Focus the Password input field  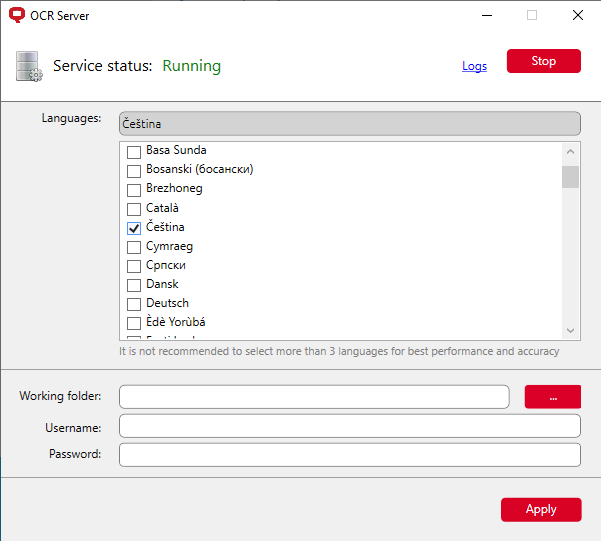point(350,455)
